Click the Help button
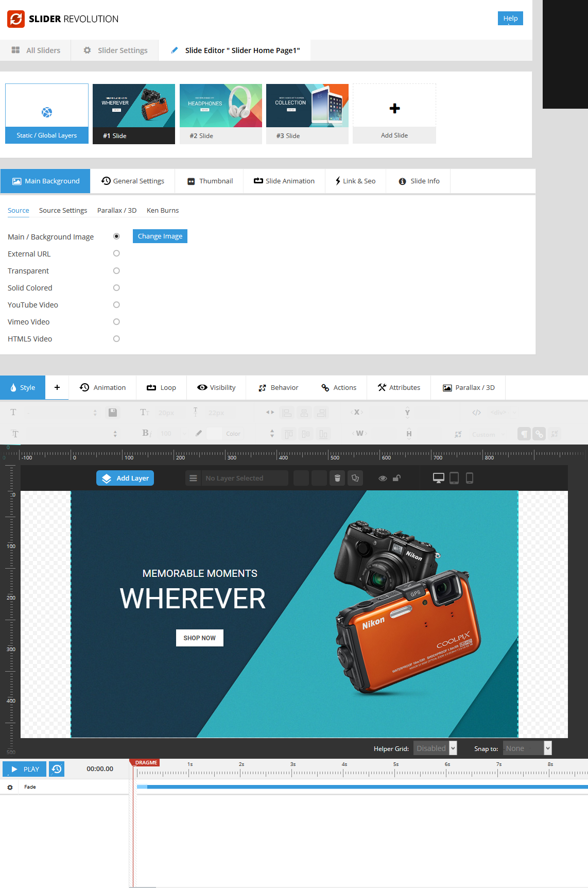 coord(510,18)
